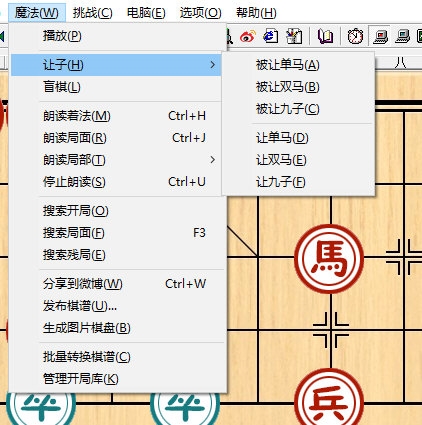Select 朗读局面(R) menu entry
The width and height of the screenshot is (422, 425).
click(x=116, y=138)
